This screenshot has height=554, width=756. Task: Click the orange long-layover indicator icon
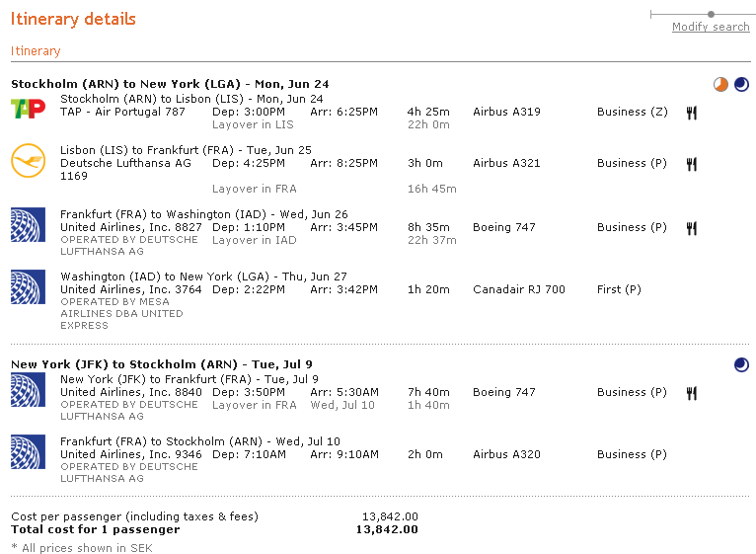click(x=720, y=85)
